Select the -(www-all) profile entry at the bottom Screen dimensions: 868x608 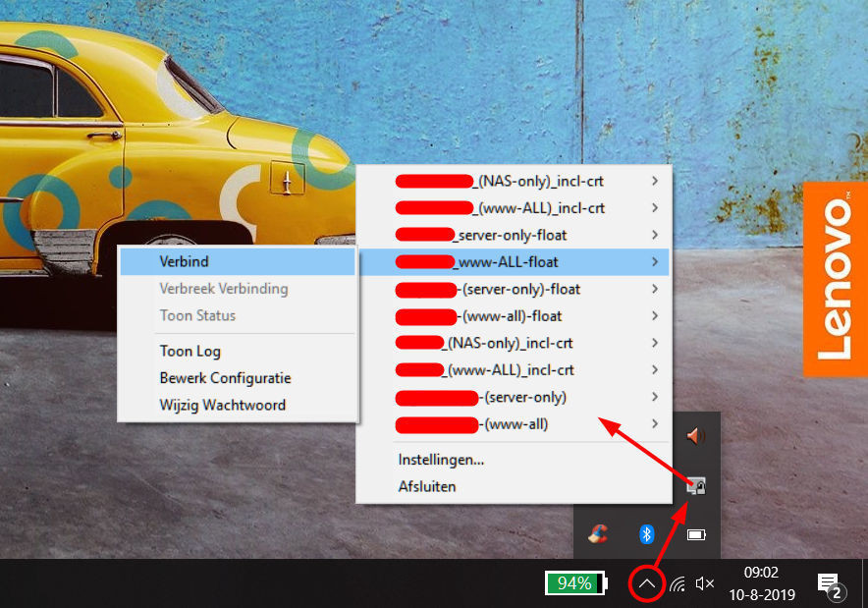point(514,424)
